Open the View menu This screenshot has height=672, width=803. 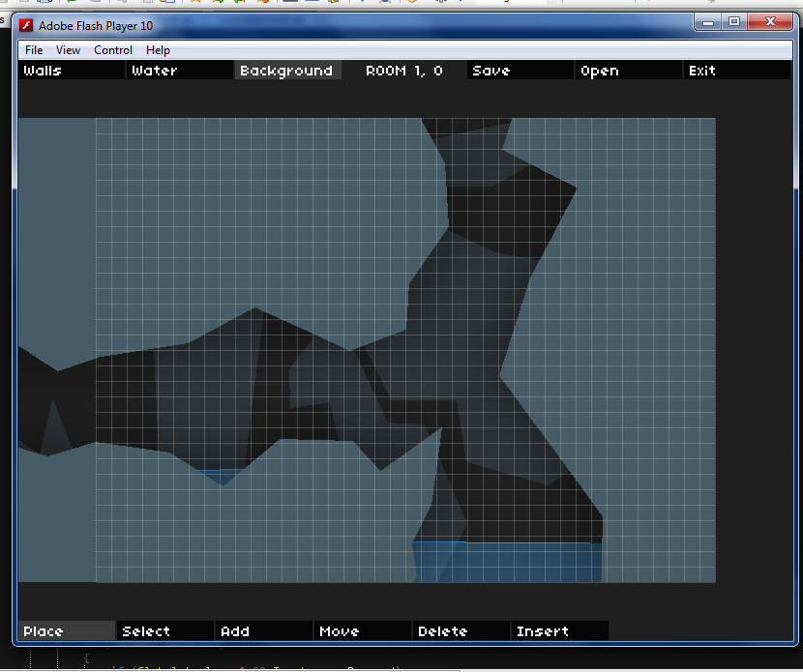point(68,50)
